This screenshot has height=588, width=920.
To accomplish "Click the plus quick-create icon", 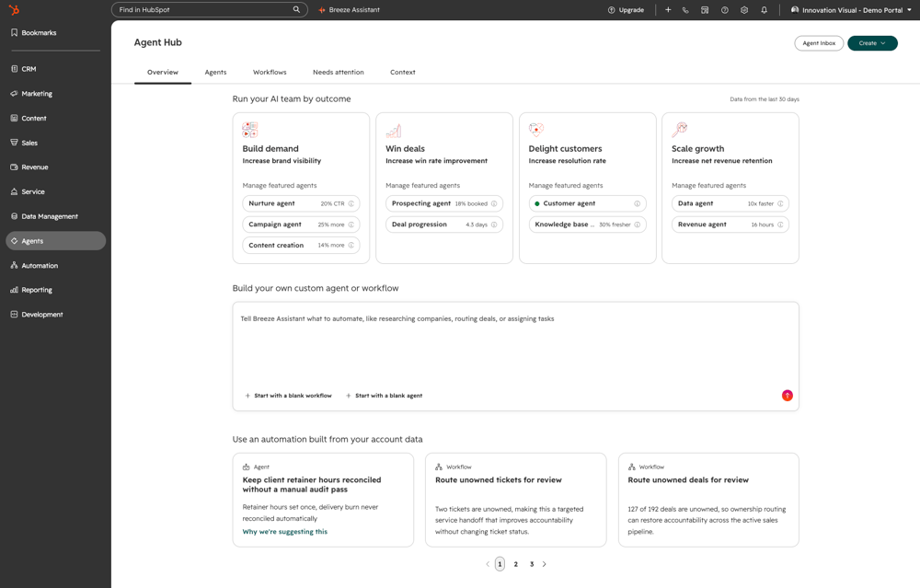I will point(668,10).
